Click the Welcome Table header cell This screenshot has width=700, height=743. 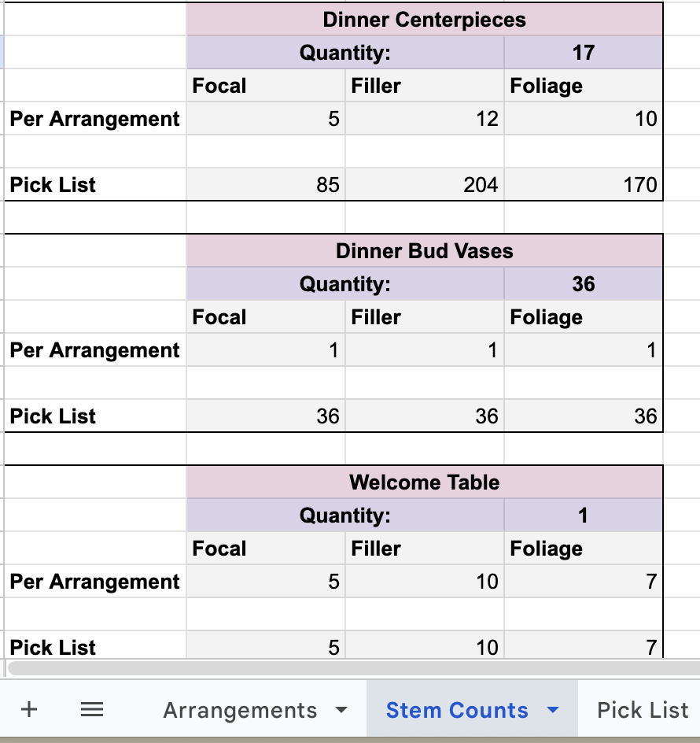[425, 482]
